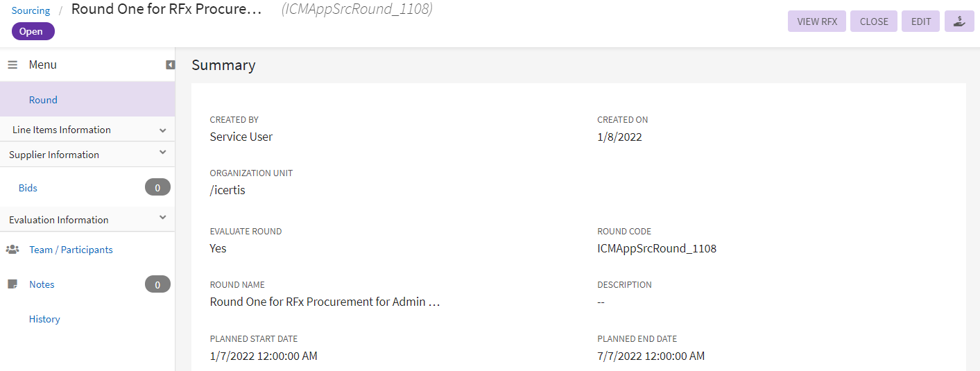Viewport: 980px width, 371px height.
Task: Select the Round menu item
Action: [x=87, y=99]
